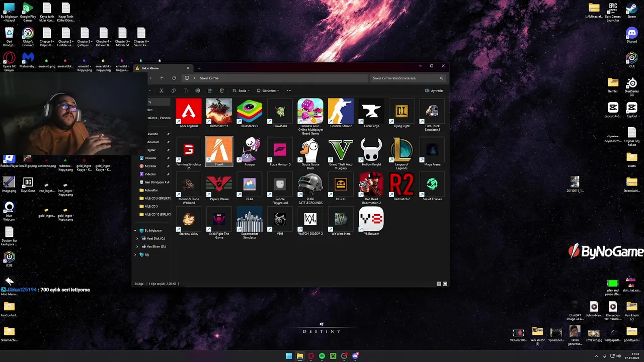The height and width of the screenshot is (362, 644).
Task: Select Stick Fight The Game shortcut
Action: click(x=219, y=223)
